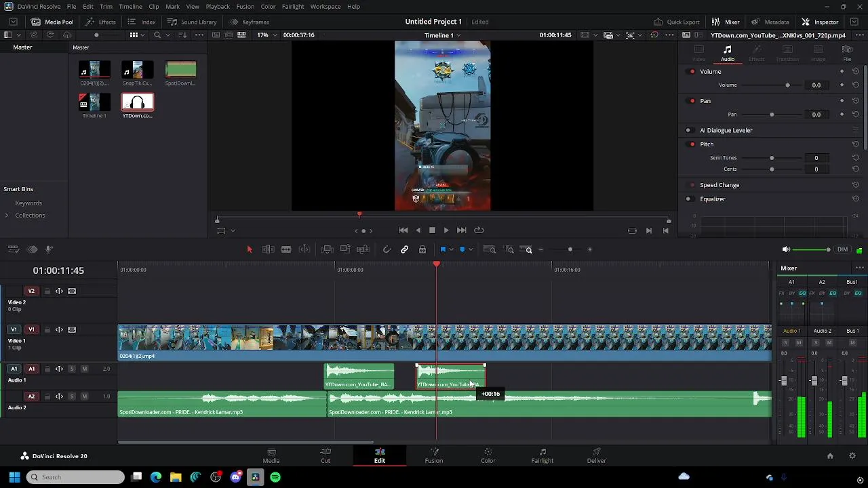Open Timeline 1 name dropdown
The image size is (868, 488).
443,35
